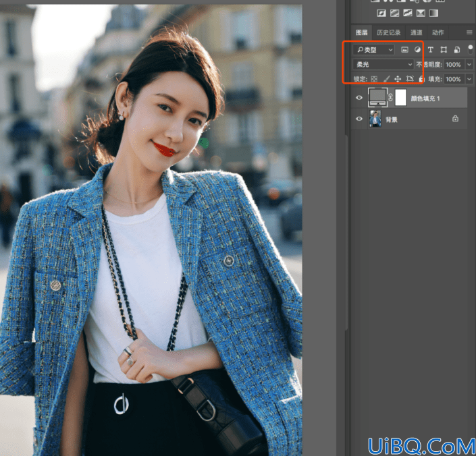Toggle the layer filtering on/off switch
The height and width of the screenshot is (456, 476).
point(470,50)
